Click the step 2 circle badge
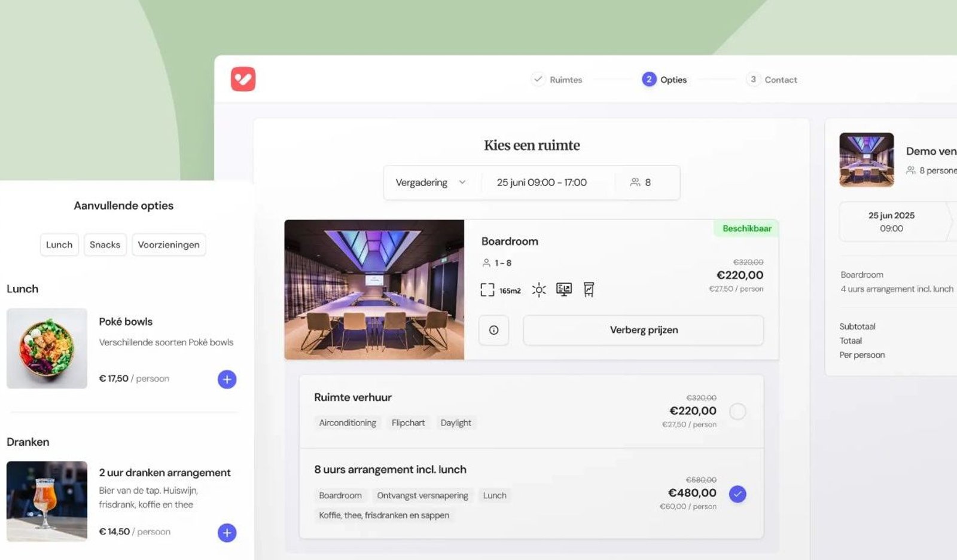The height and width of the screenshot is (560, 957). coord(649,79)
